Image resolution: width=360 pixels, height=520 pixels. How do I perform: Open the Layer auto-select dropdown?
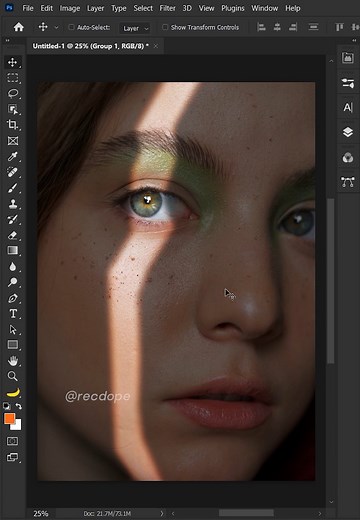(x=135, y=28)
